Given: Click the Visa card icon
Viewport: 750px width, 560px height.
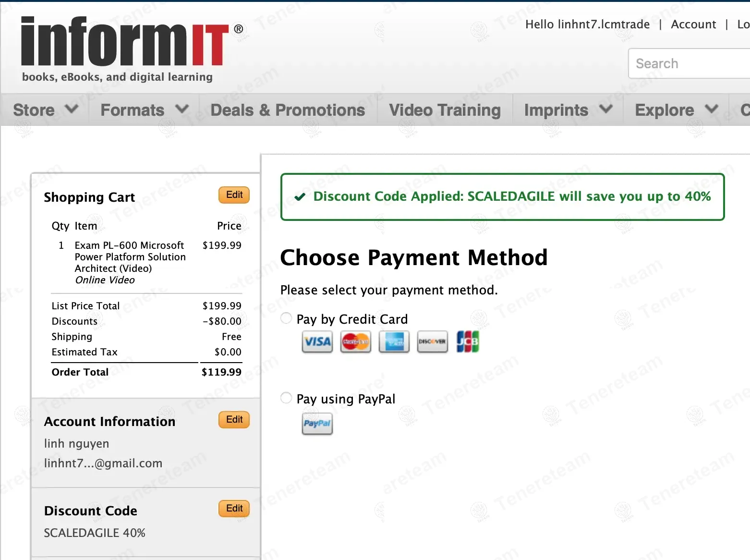Looking at the screenshot, I should coord(317,342).
